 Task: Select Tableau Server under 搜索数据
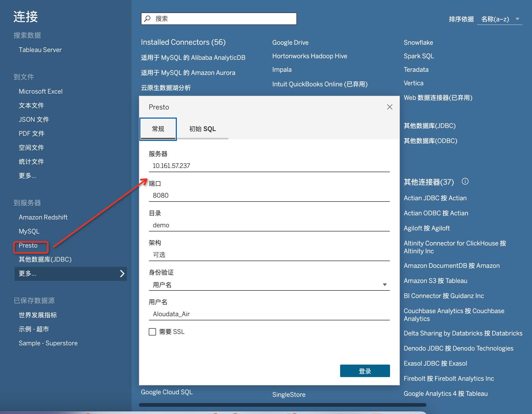(40, 50)
